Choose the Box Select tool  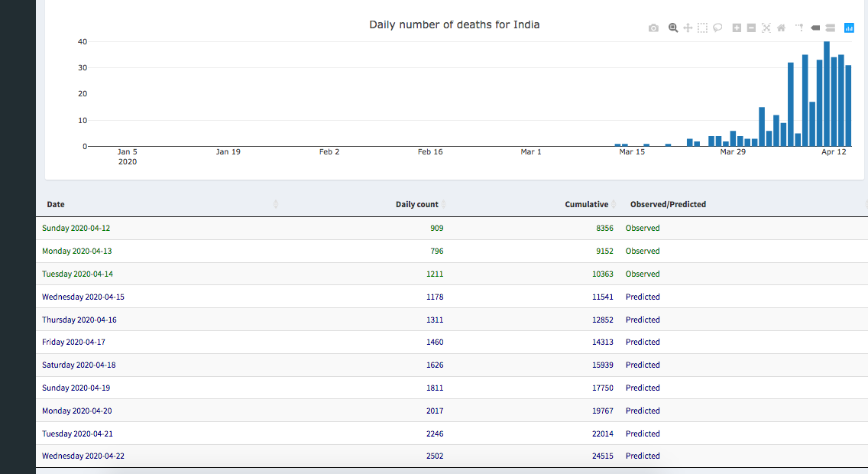[x=702, y=28]
